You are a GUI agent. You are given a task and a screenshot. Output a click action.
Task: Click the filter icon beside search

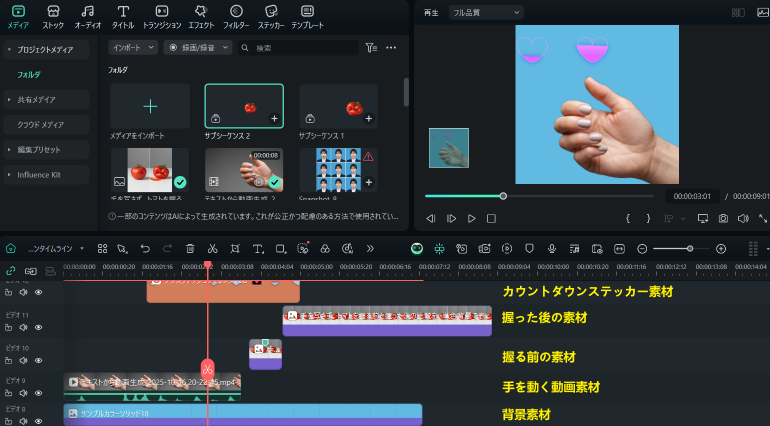371,47
